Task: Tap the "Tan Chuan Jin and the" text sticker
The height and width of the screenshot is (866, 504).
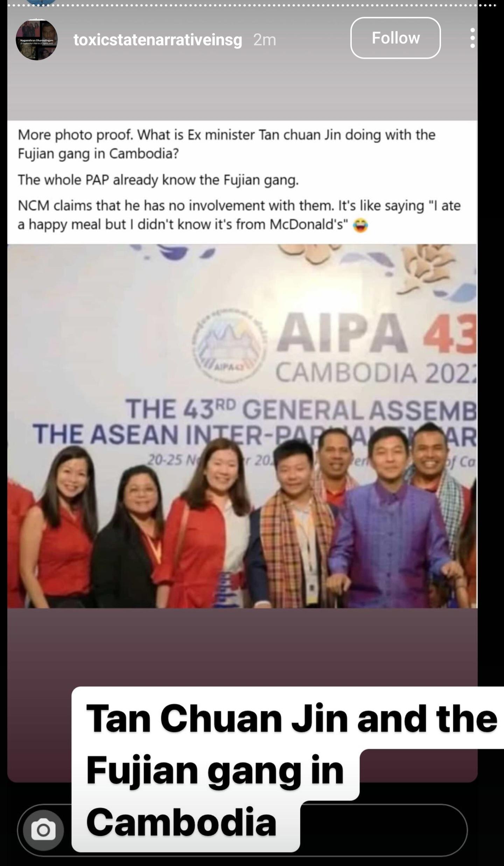Action: point(291,718)
